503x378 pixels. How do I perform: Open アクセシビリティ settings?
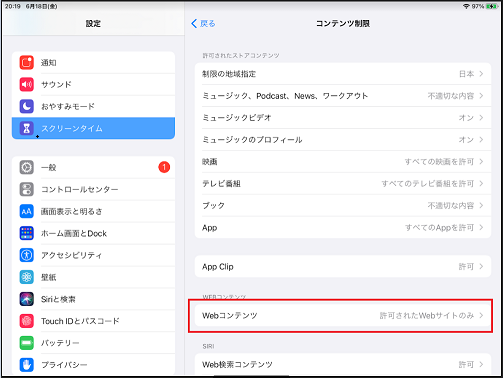point(93,255)
